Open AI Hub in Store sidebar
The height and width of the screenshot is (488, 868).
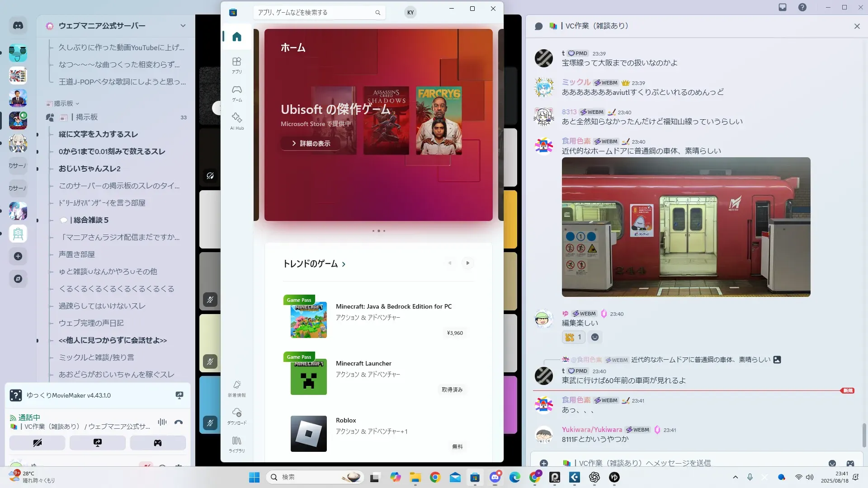[x=236, y=121]
